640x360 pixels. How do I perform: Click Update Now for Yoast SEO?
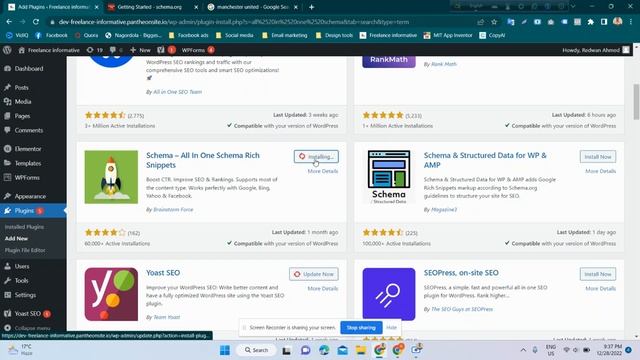[313, 274]
